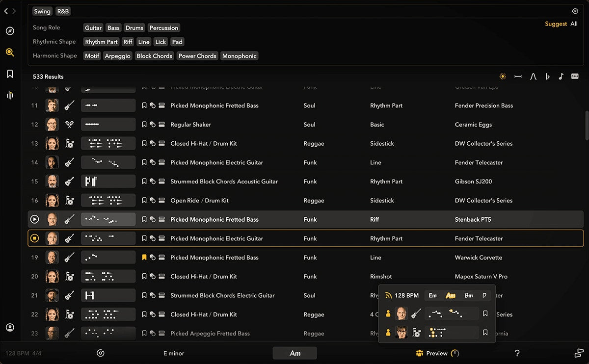This screenshot has width=589, height=364.
Task: Clear the search tags with X icon
Action: tap(575, 11)
